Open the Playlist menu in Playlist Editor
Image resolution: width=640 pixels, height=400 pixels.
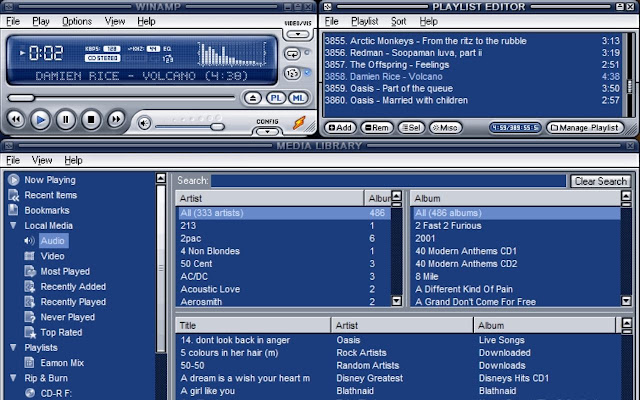tap(364, 21)
